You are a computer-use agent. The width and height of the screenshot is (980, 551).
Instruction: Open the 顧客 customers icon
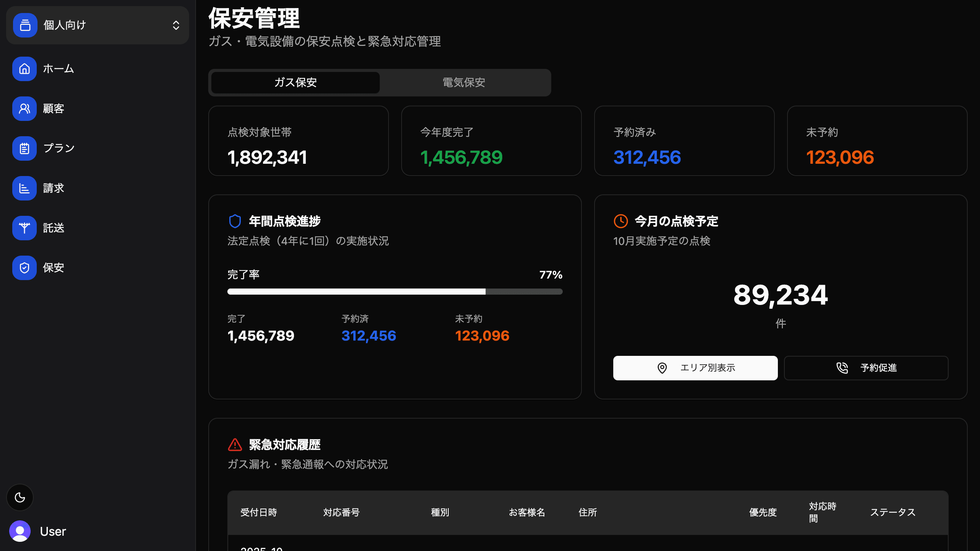pyautogui.click(x=24, y=109)
